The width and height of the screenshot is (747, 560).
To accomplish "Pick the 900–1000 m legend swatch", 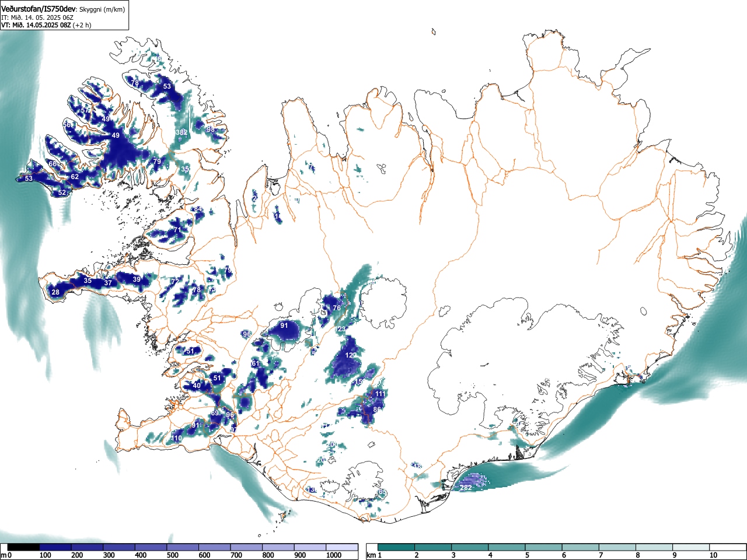I will (310, 547).
